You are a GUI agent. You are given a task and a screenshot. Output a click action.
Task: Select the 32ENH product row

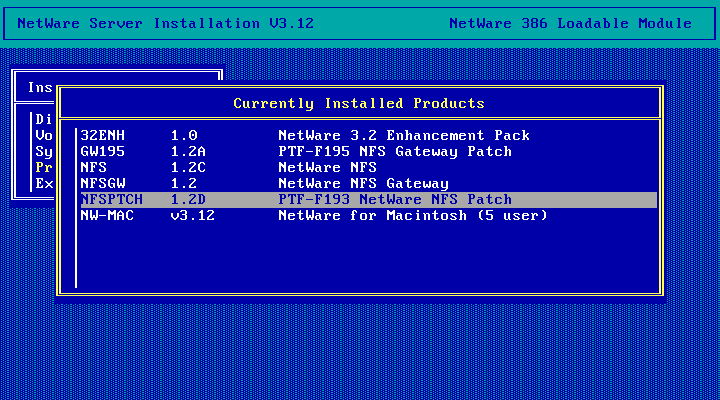pyautogui.click(x=368, y=135)
